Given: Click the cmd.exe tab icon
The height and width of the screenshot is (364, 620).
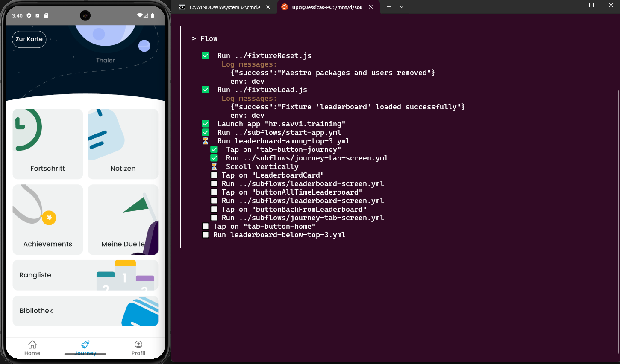Looking at the screenshot, I should tap(182, 7).
